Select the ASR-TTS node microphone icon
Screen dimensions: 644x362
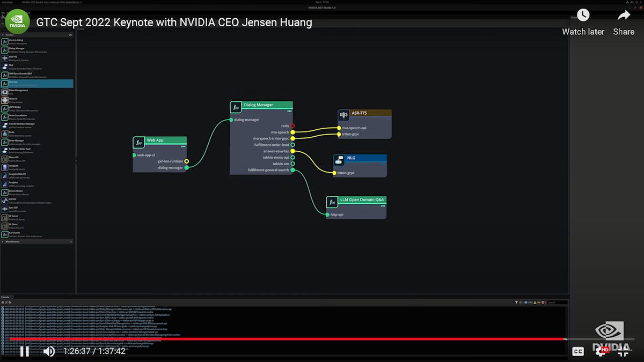click(344, 116)
